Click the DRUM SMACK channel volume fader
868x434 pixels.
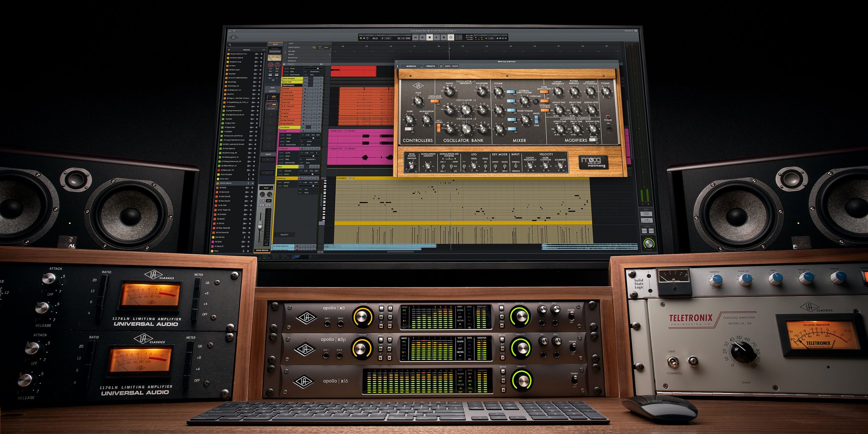pos(260,225)
